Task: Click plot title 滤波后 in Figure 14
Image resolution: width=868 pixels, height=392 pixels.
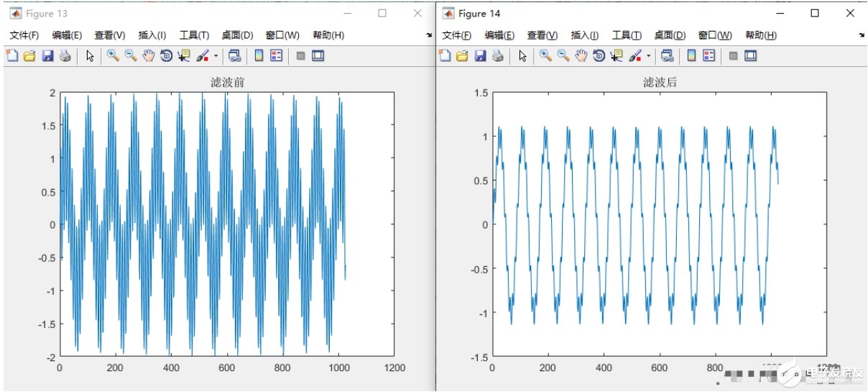Action: [660, 83]
